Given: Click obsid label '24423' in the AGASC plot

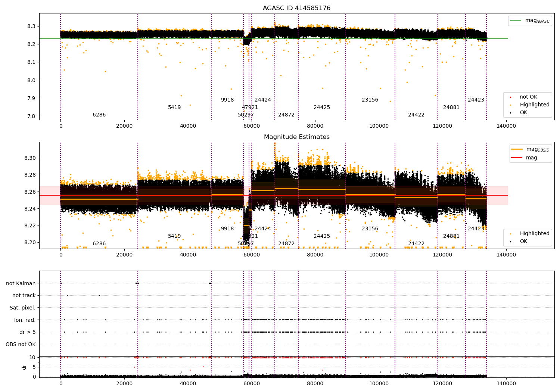Looking at the screenshot, I should 476,100.
